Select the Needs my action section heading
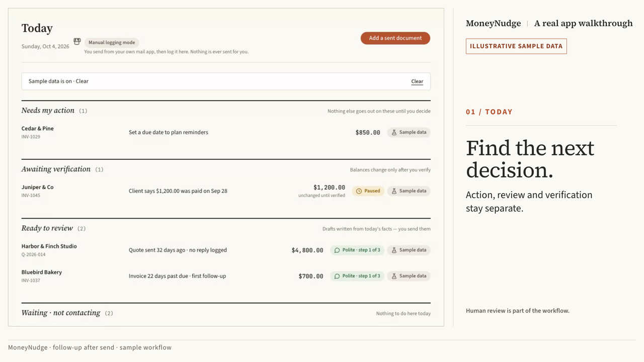The image size is (644, 362). point(48,111)
